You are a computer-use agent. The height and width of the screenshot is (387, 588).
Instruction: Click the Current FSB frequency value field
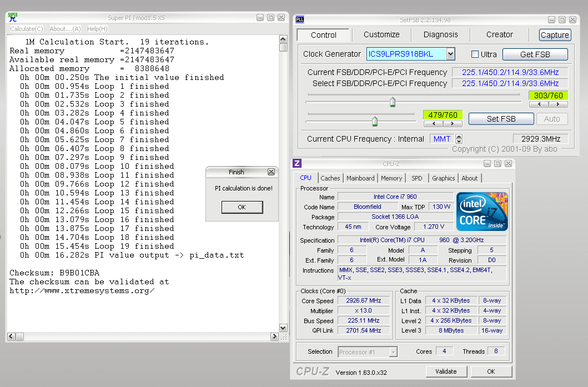510,72
